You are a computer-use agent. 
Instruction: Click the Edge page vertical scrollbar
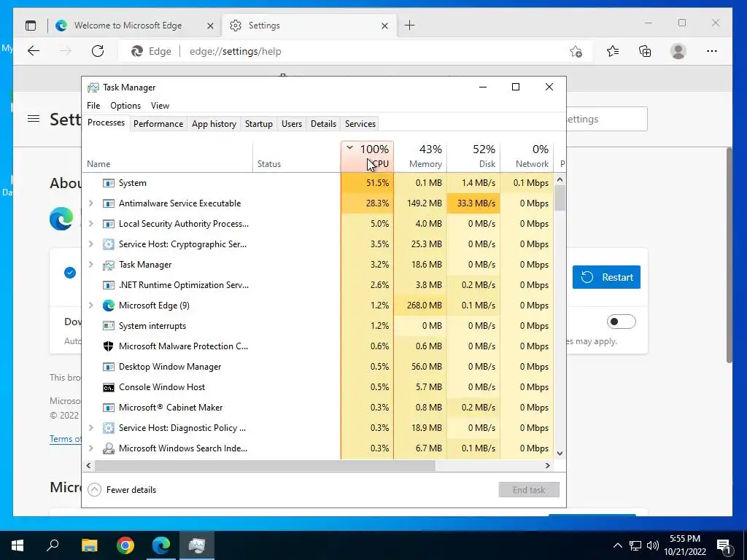[729, 254]
